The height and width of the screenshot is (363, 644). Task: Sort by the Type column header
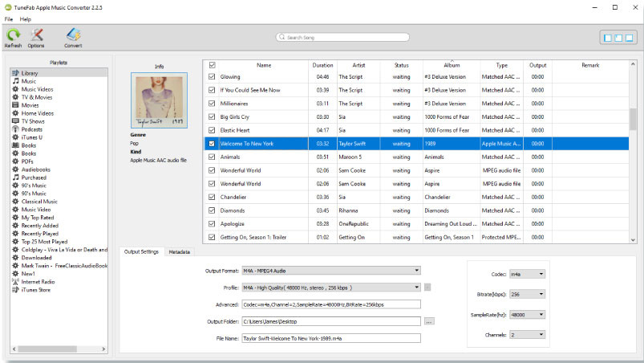(x=501, y=65)
